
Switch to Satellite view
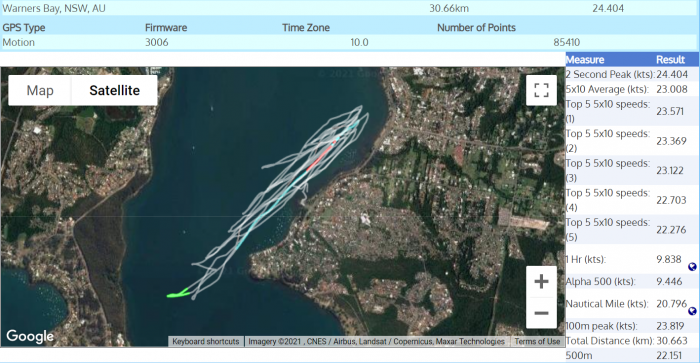tap(114, 90)
